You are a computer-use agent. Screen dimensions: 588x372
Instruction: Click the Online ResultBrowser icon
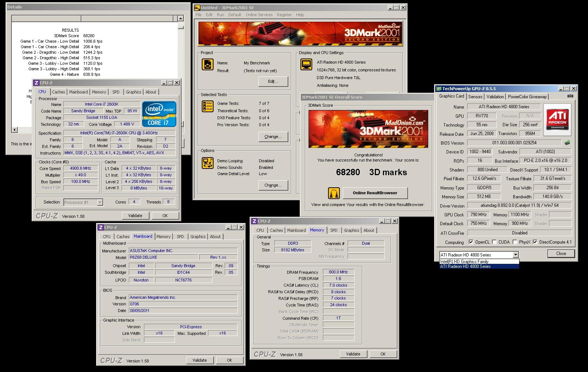pyautogui.click(x=334, y=193)
